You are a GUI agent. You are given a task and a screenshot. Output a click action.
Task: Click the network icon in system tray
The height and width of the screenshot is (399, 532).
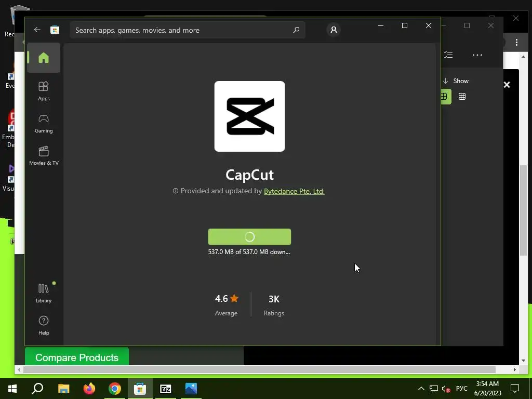point(434,389)
